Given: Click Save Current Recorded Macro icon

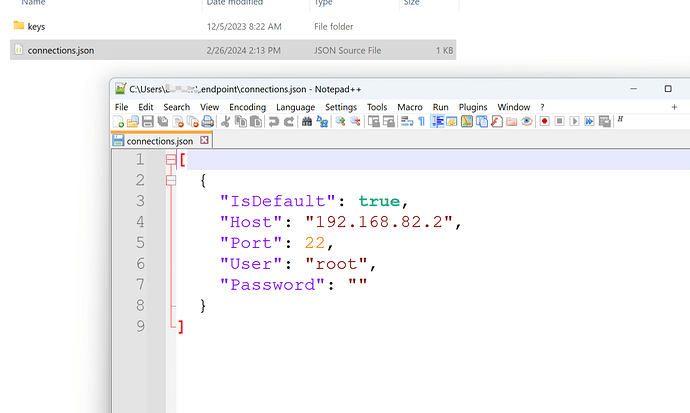Looking at the screenshot, I should pyautogui.click(x=605, y=121).
